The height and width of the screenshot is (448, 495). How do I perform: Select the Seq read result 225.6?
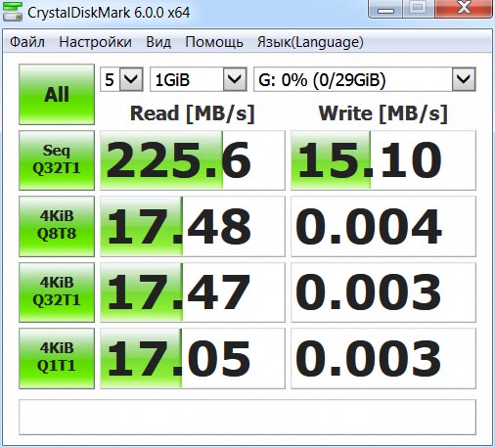pos(193,160)
